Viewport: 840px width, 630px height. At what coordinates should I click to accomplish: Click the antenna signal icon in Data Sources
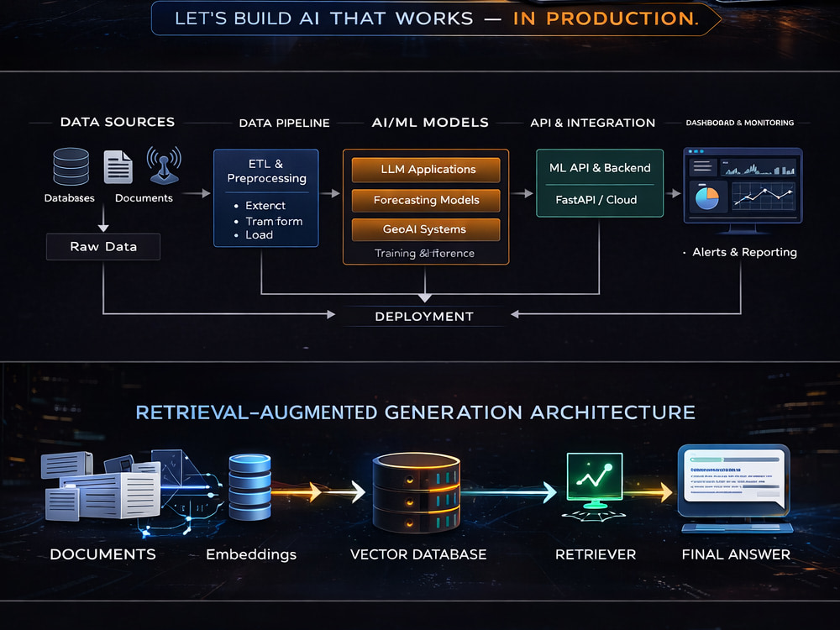[x=164, y=165]
